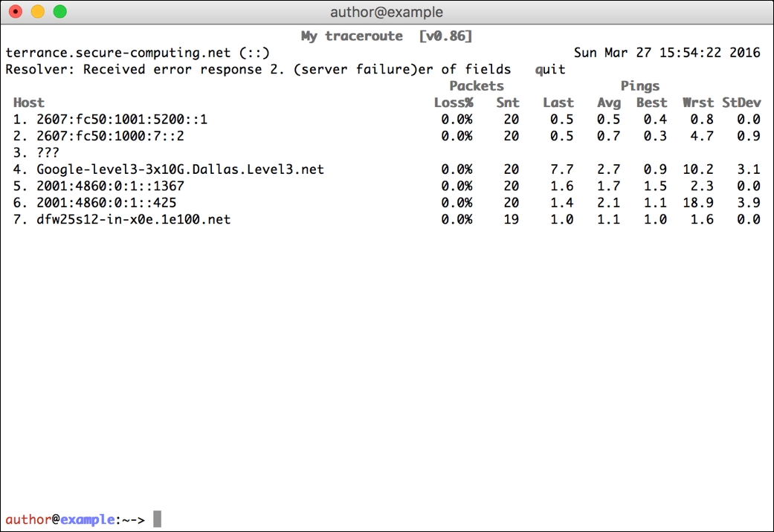Select the unknown hop 3 ??? entry
Image resolution: width=774 pixels, height=532 pixels.
(x=48, y=152)
